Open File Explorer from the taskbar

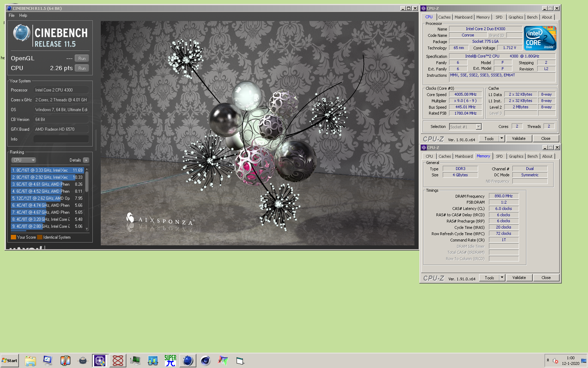pos(30,360)
